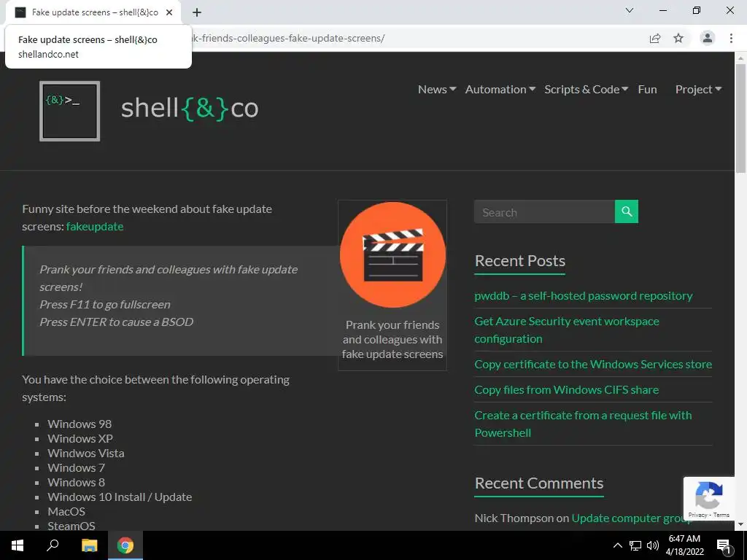Click the shell{&}co site title
Screen dimensions: 747x560
point(190,108)
